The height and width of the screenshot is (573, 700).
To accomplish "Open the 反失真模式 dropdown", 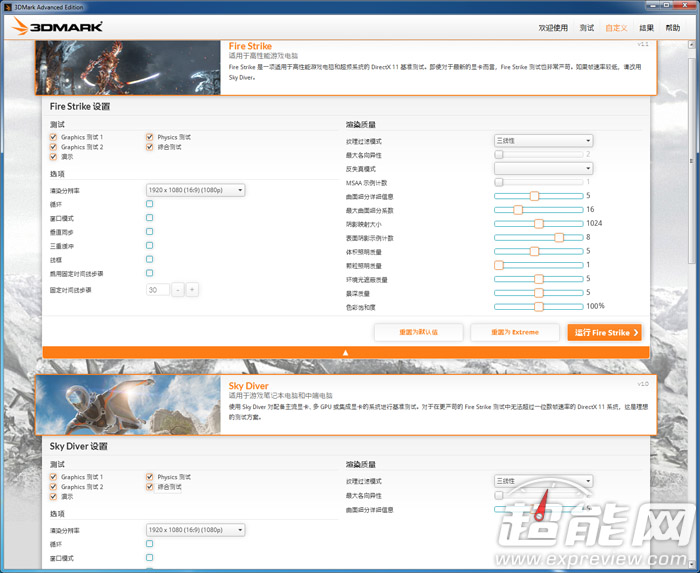I will pyautogui.click(x=543, y=168).
